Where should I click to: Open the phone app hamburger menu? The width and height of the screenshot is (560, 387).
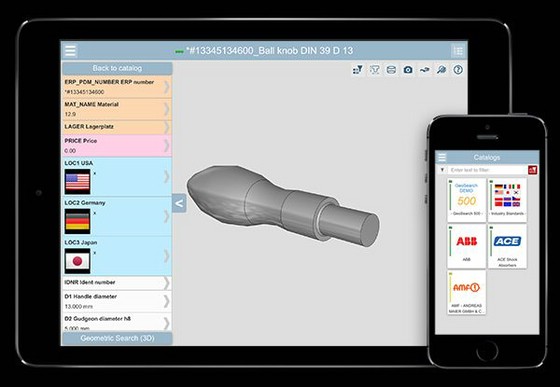pos(442,157)
